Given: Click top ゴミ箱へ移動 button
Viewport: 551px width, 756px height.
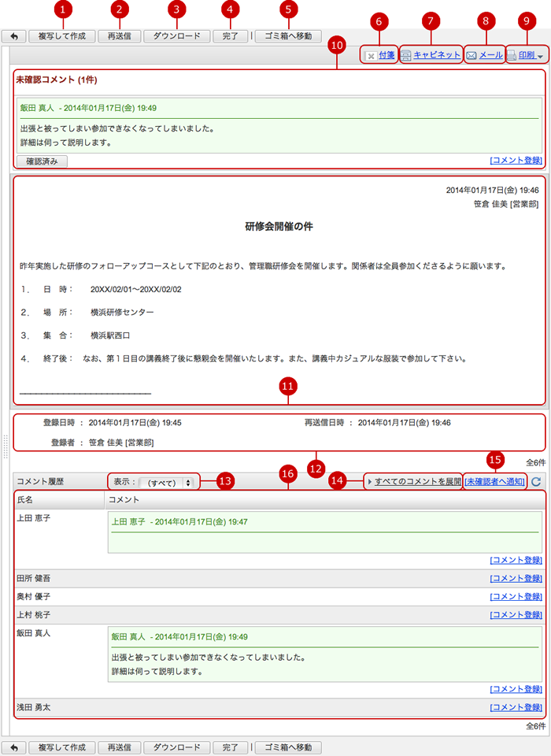Looking at the screenshot, I should coord(288,36).
